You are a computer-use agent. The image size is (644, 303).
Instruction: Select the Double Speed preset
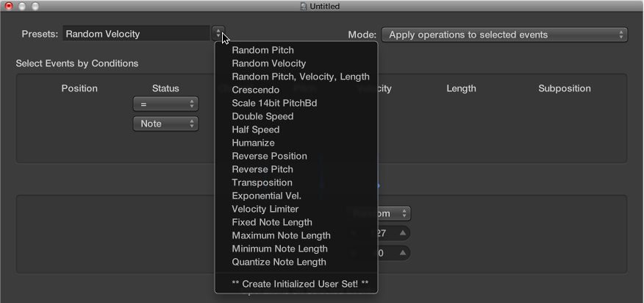(x=296, y=116)
